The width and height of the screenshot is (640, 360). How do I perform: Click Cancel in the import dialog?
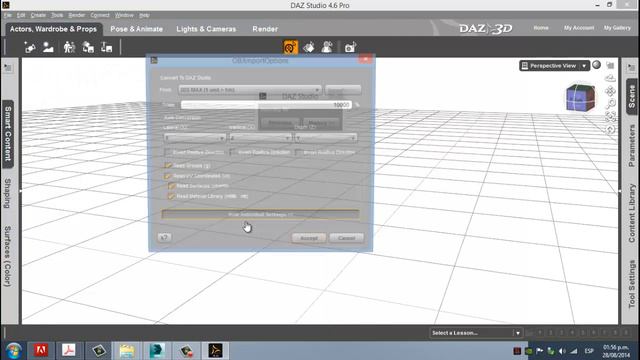pyautogui.click(x=346, y=238)
